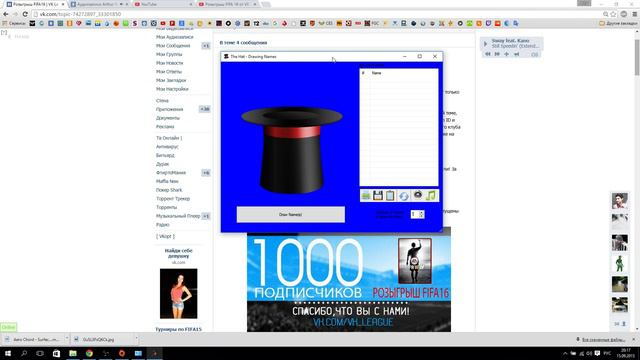Viewport: 640px width, 360px height.
Task: Skip to previous track in audio widget
Action: 487,54
